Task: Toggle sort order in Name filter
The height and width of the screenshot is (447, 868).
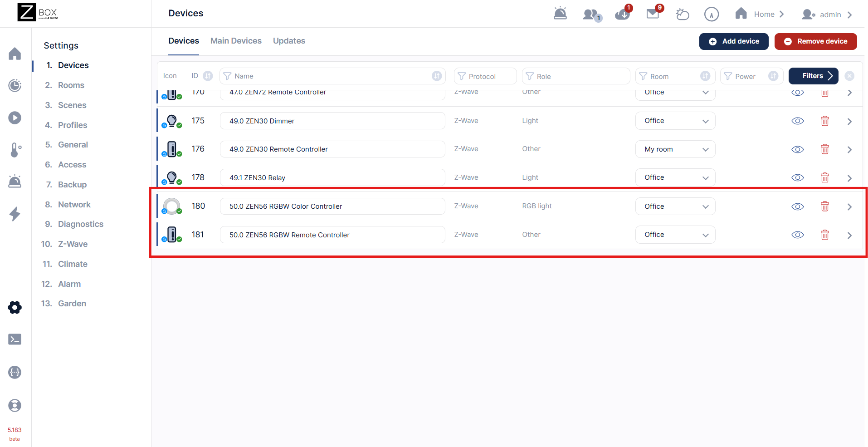Action: [x=437, y=76]
